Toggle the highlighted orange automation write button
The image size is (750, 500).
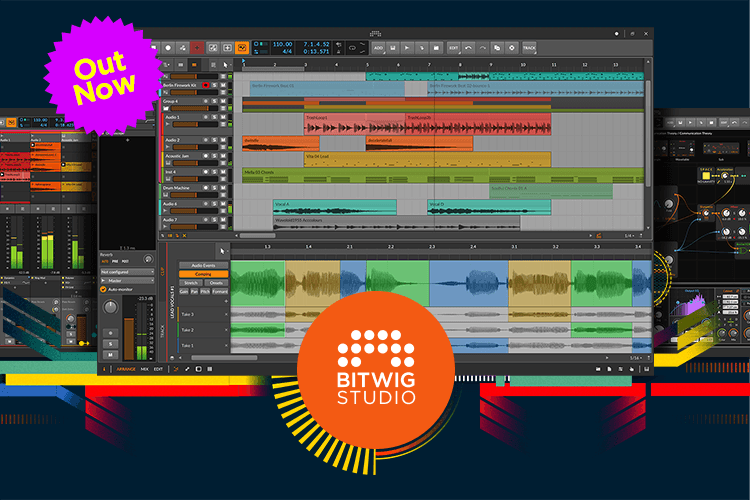click(x=242, y=47)
